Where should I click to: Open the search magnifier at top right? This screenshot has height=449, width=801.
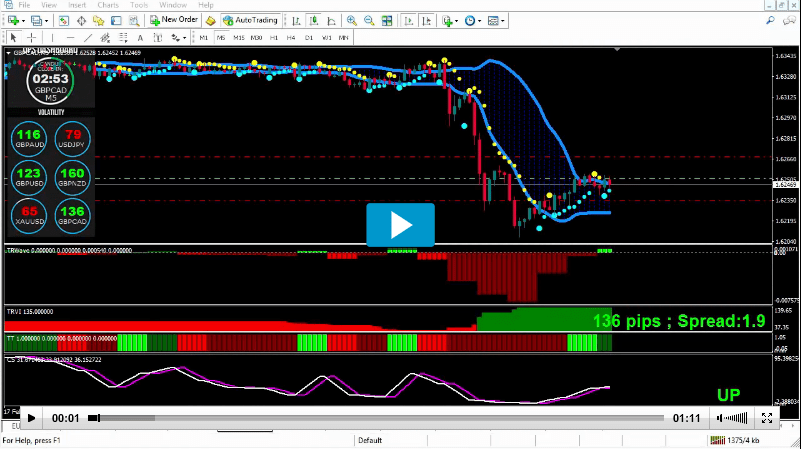tap(770, 20)
